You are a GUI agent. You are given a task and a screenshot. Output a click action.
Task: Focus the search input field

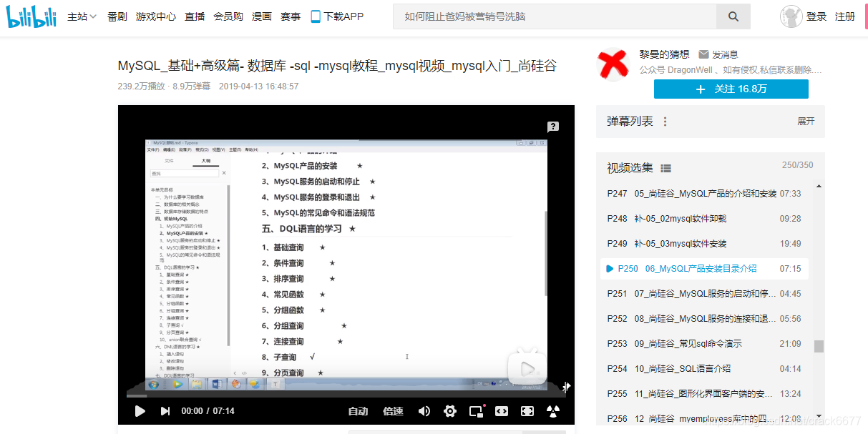555,16
